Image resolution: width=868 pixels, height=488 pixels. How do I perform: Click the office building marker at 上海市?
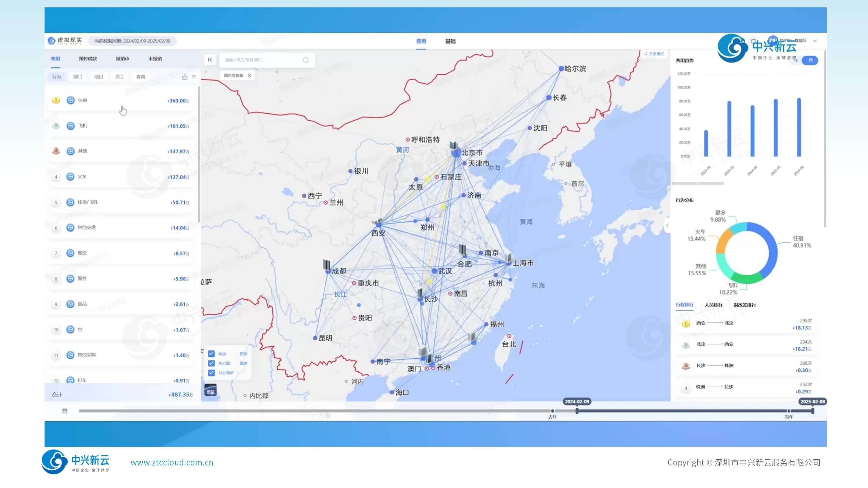pyautogui.click(x=508, y=258)
